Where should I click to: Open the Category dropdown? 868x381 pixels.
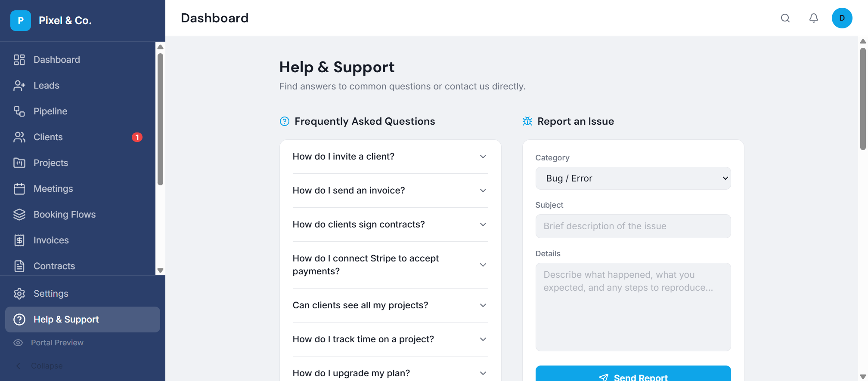(633, 178)
